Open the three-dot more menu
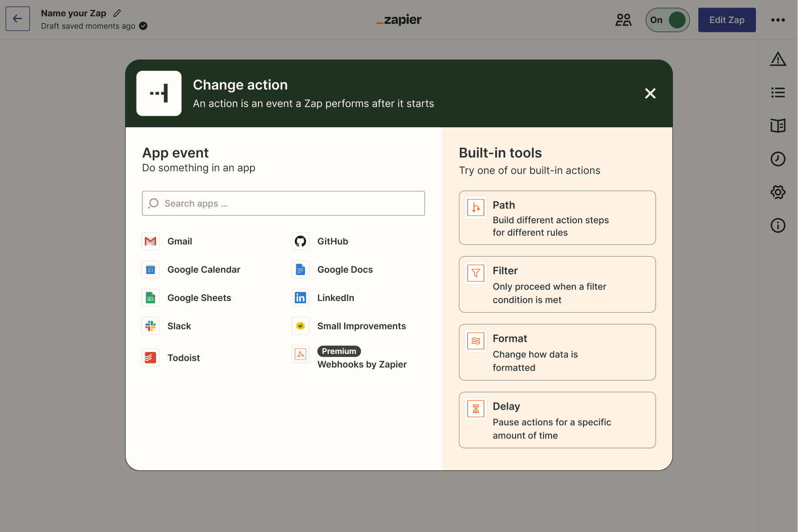The width and height of the screenshot is (798, 532). coord(778,20)
